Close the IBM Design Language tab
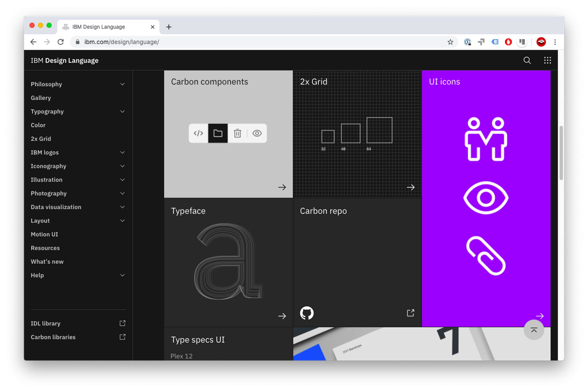This screenshot has height=392, width=588. coord(152,27)
